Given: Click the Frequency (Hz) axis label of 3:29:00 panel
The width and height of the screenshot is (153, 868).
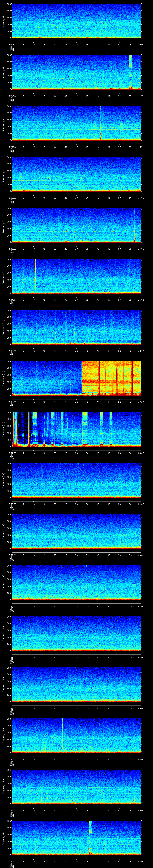Looking at the screenshot, I should click(4, 21).
